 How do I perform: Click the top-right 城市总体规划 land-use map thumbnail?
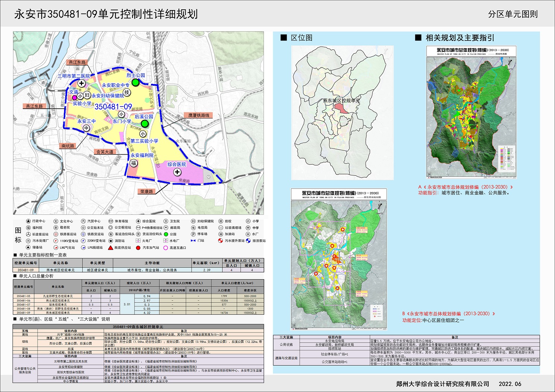point(471,112)
